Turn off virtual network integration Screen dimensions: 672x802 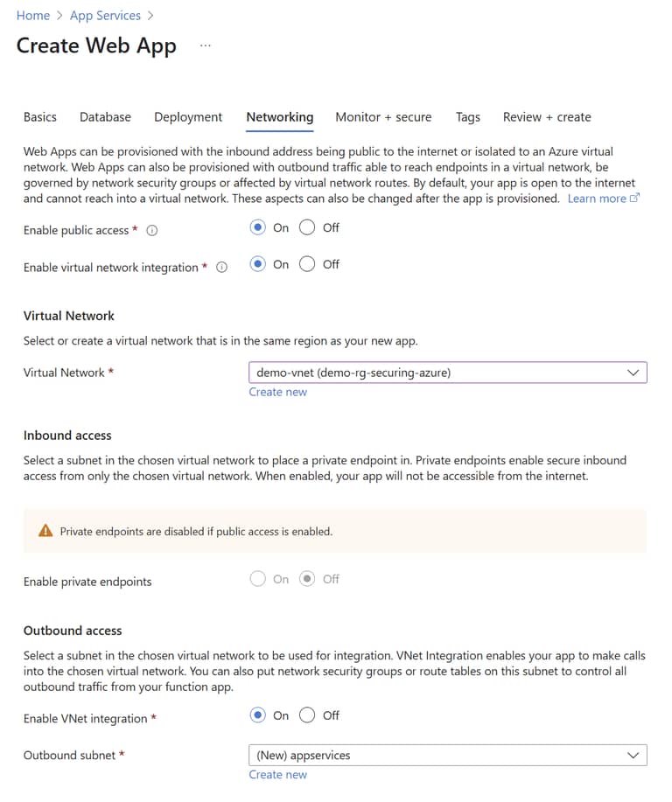point(307,264)
